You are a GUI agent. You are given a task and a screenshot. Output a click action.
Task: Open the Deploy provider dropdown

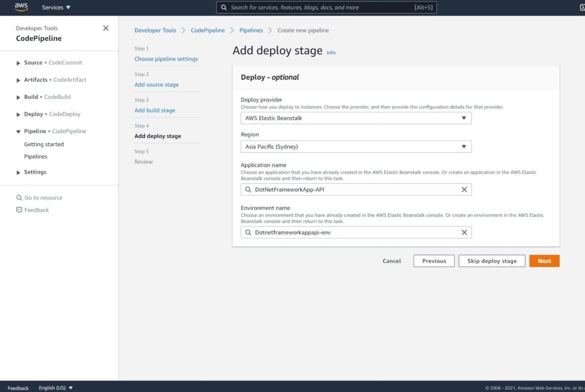tap(464, 118)
